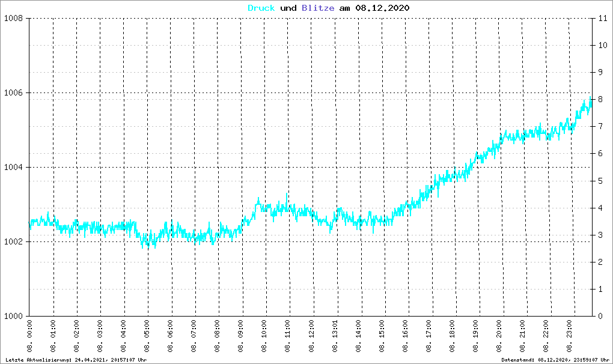This screenshot has width=613, height=364.
Task: Click the time label '08. 01:00'
Action: [53, 336]
